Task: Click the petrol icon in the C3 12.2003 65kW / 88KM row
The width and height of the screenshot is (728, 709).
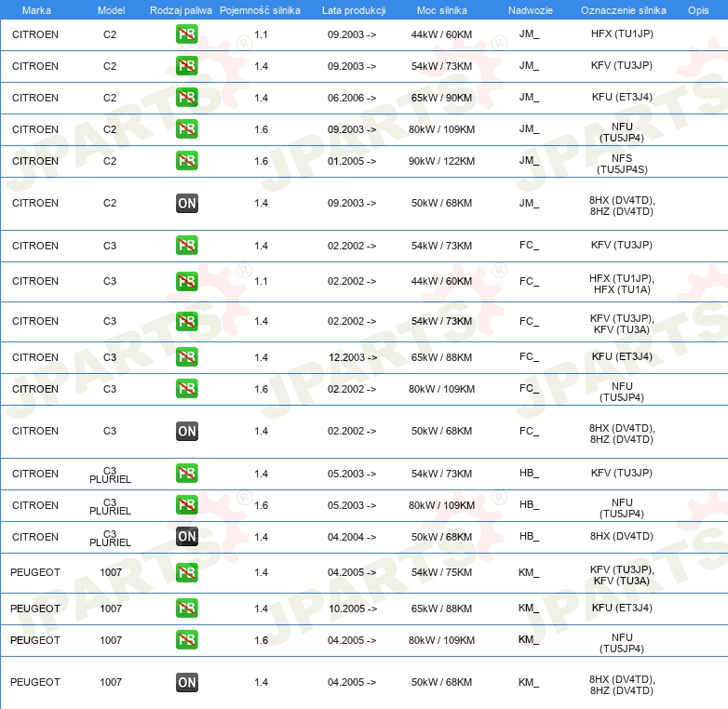Action: click(186, 357)
